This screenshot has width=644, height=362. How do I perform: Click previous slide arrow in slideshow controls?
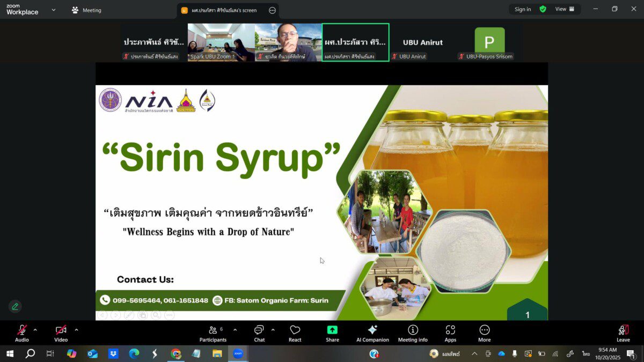point(102,315)
